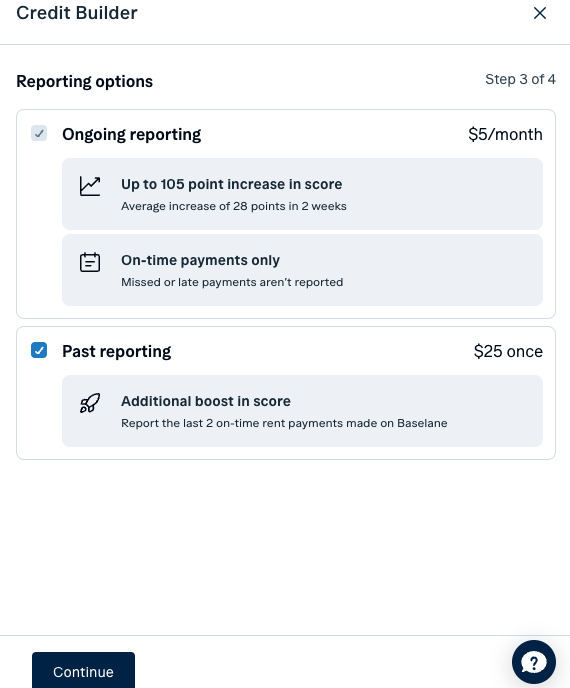Select the Past reporting title
The image size is (570, 688).
coord(117,351)
